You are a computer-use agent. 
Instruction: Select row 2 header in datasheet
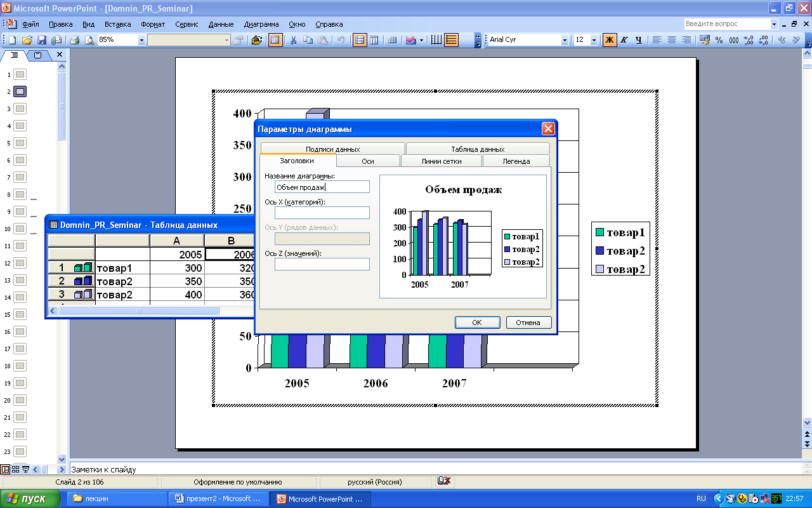tap(71, 281)
